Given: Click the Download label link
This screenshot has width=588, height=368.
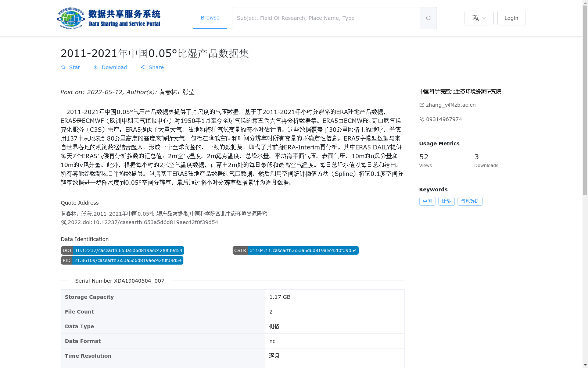Looking at the screenshot, I should (x=114, y=67).
